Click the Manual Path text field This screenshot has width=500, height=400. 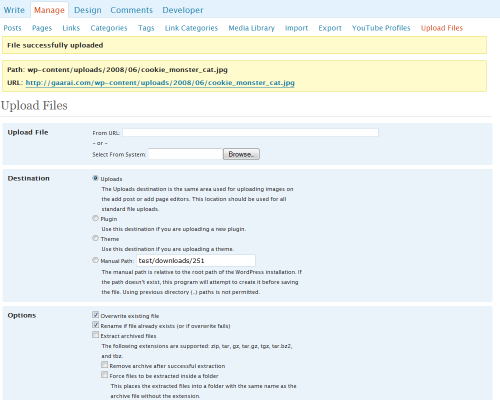pos(196,260)
